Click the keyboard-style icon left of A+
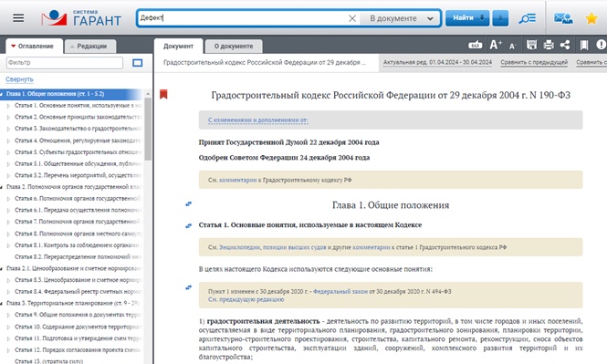Image resolution: width=607 pixels, height=364 pixels. [x=475, y=46]
